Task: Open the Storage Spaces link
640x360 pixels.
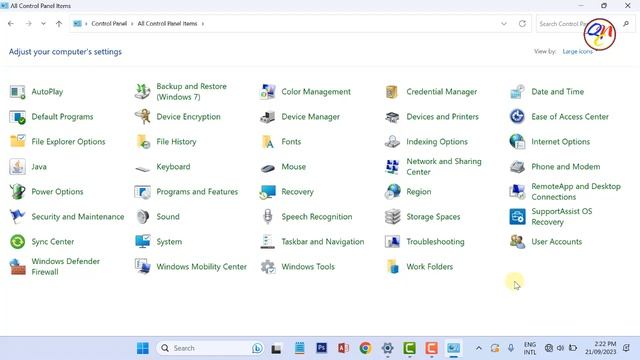Action: [x=433, y=217]
